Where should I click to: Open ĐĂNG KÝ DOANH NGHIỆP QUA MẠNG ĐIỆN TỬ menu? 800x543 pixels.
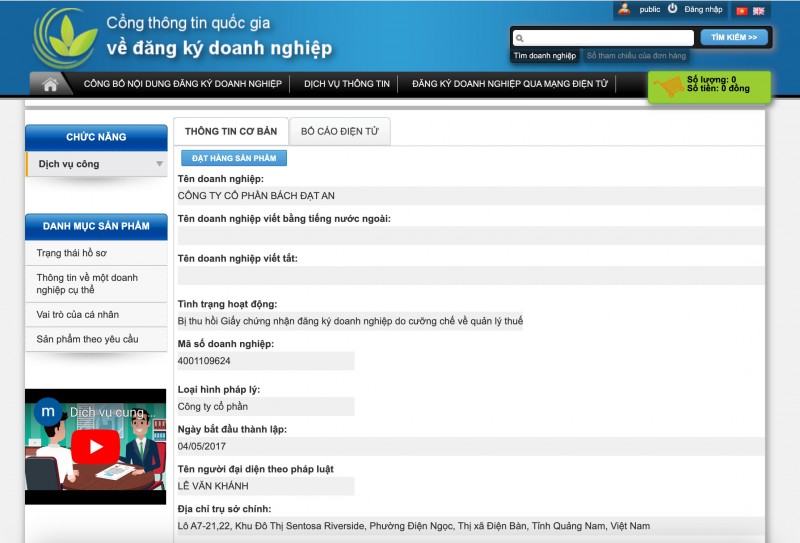510,84
